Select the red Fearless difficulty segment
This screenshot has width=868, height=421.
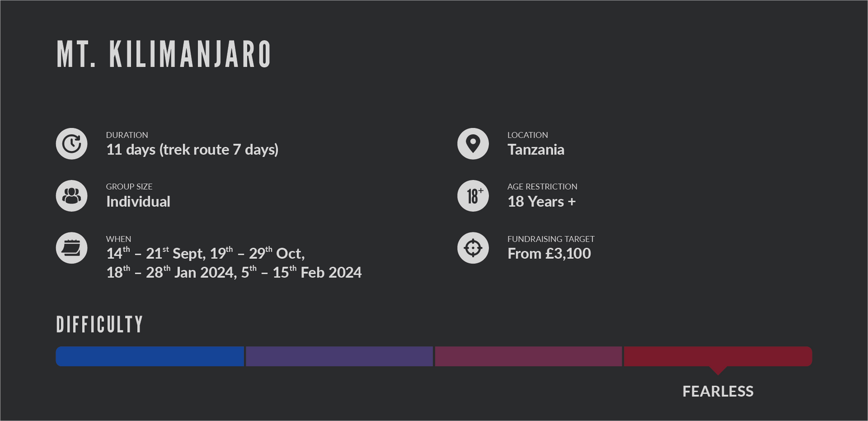718,356
